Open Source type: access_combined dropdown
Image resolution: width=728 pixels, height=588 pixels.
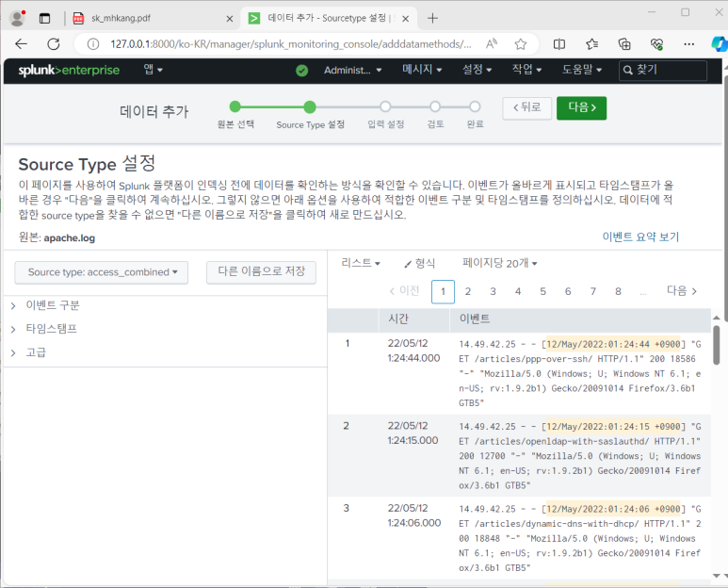(101, 272)
